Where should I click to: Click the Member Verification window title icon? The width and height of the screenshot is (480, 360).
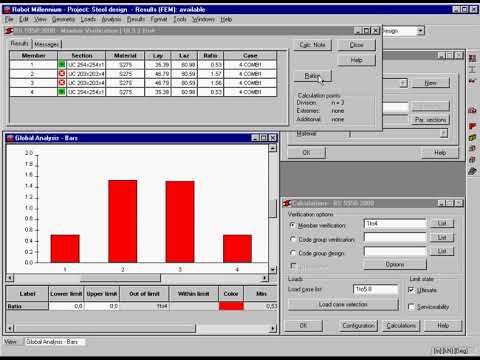[x=9, y=31]
